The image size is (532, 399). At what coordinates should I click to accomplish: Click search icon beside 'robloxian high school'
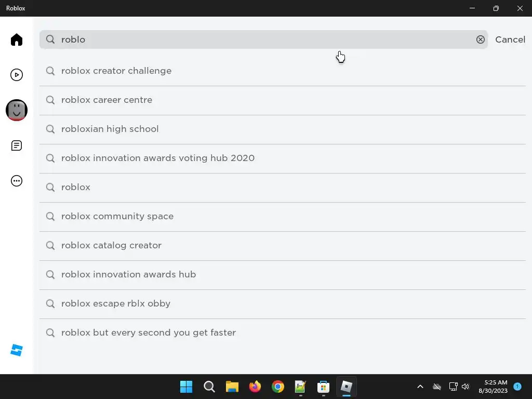point(50,129)
